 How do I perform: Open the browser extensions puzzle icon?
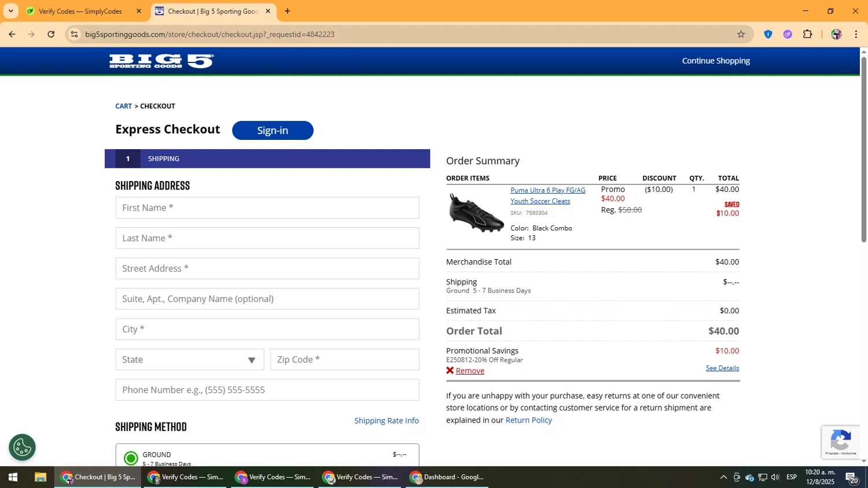[807, 34]
